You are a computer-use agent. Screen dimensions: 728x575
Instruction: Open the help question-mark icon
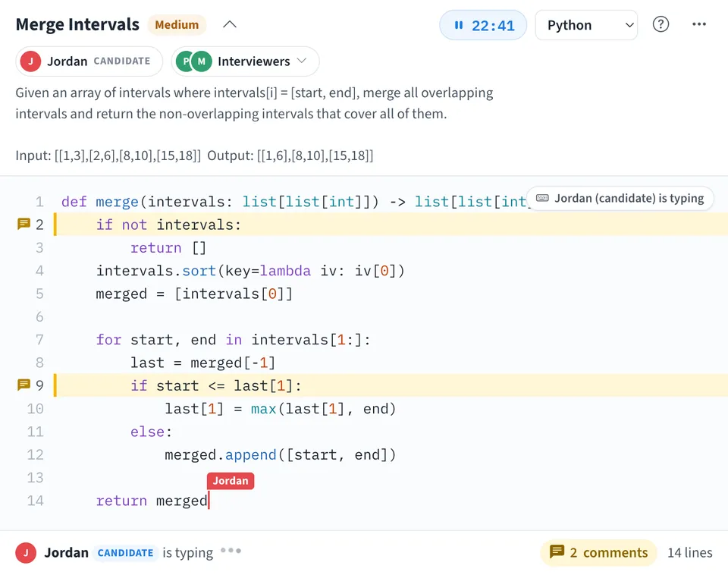pyautogui.click(x=661, y=24)
